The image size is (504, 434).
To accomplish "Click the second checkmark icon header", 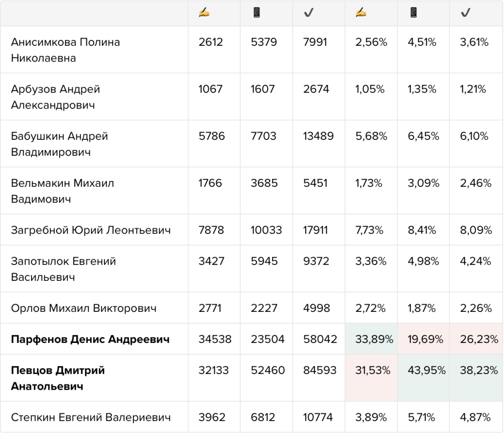I will click(x=466, y=13).
